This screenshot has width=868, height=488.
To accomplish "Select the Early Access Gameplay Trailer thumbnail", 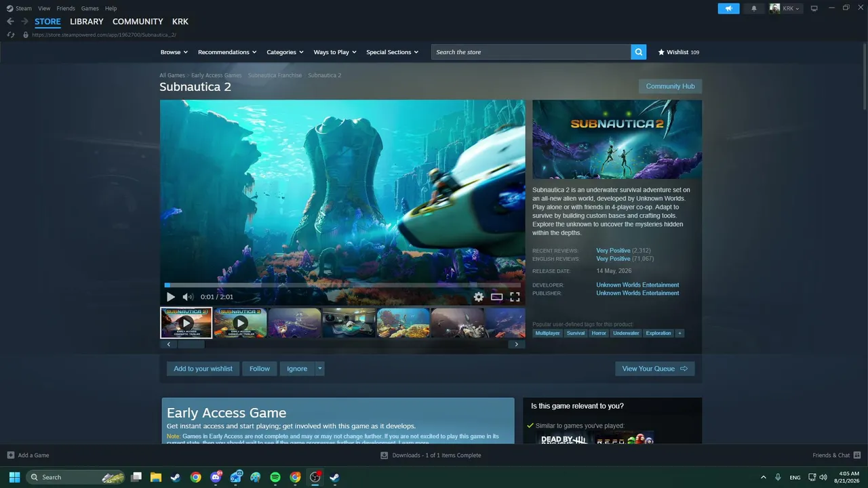I will (x=240, y=323).
